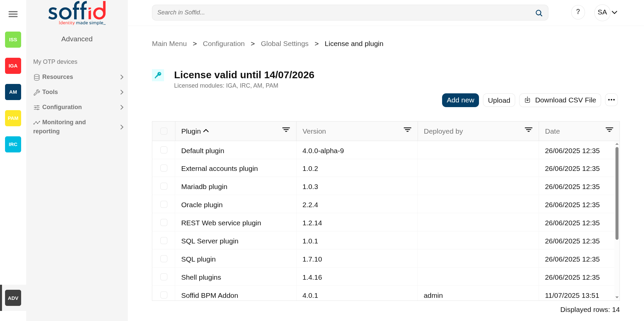Open the Date column filter icon
Screen dimensions: 644x321
pos(609,130)
